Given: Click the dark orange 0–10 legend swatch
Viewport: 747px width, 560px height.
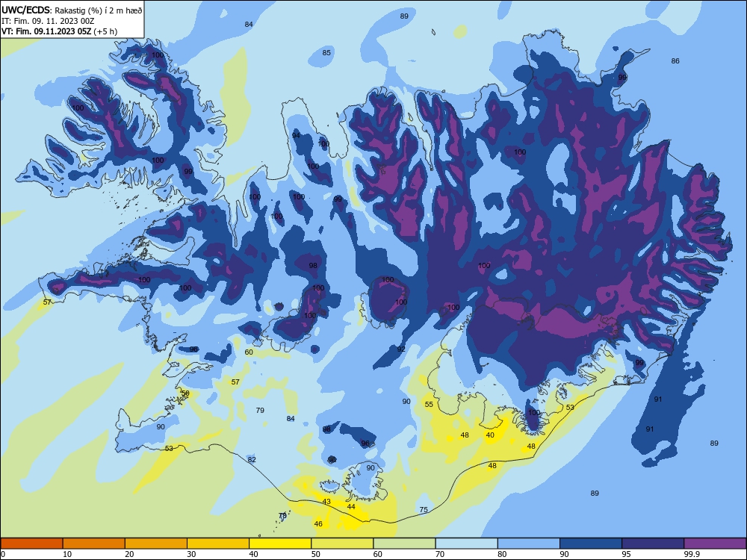Looking at the screenshot, I should [31, 544].
